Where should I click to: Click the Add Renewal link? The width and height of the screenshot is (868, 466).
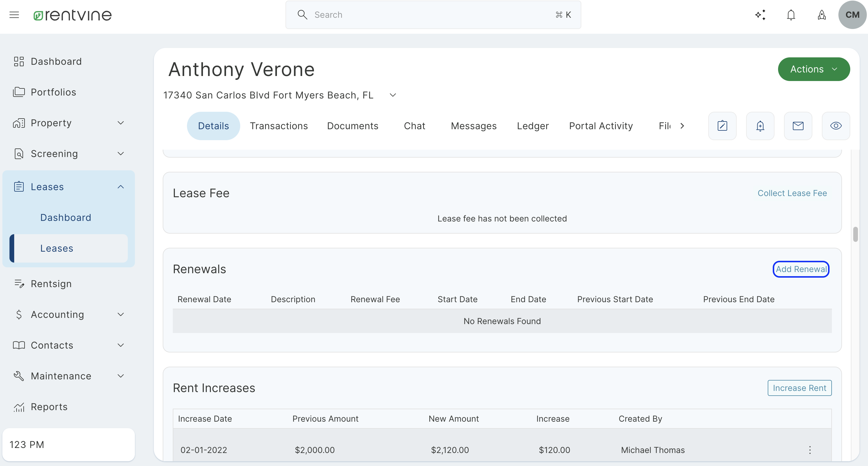pos(801,269)
